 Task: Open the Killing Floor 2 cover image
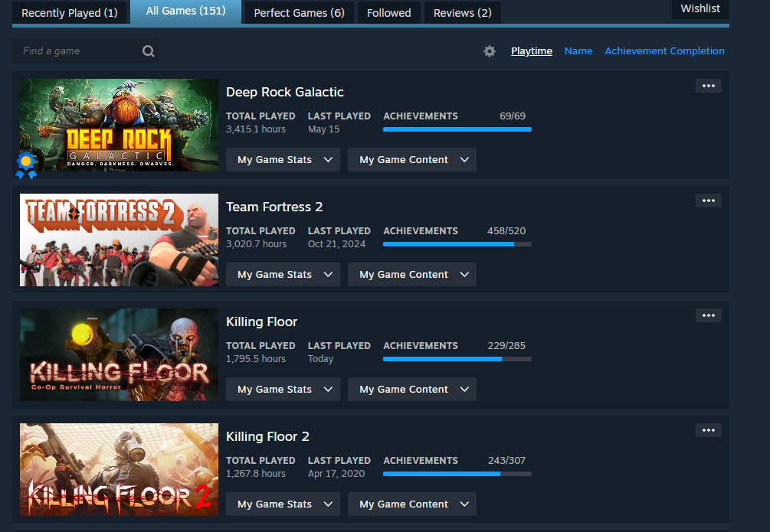[x=119, y=470]
